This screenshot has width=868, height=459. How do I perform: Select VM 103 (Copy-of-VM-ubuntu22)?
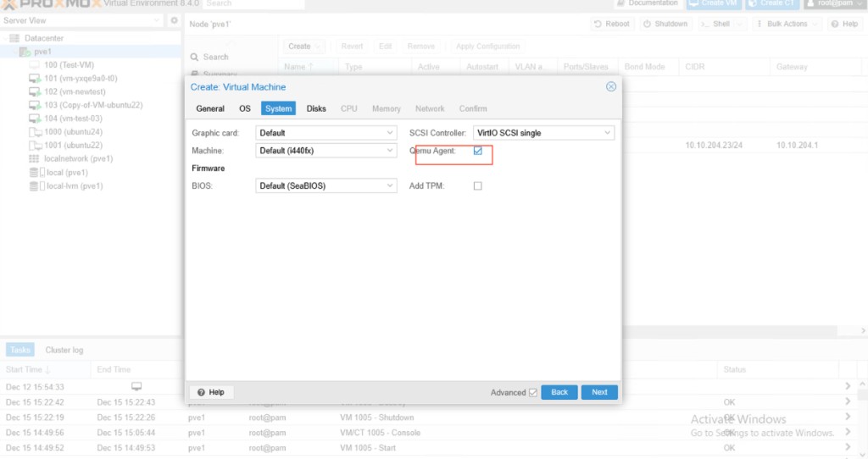(x=93, y=105)
